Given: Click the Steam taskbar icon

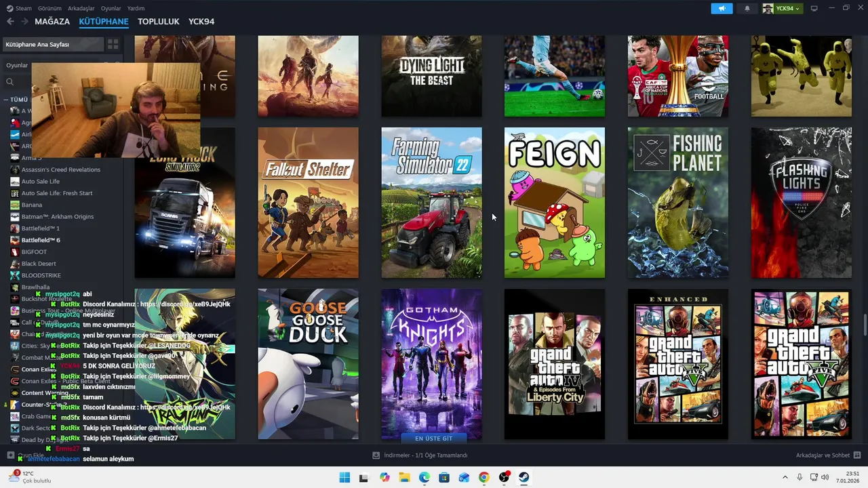Looking at the screenshot, I should (x=524, y=477).
